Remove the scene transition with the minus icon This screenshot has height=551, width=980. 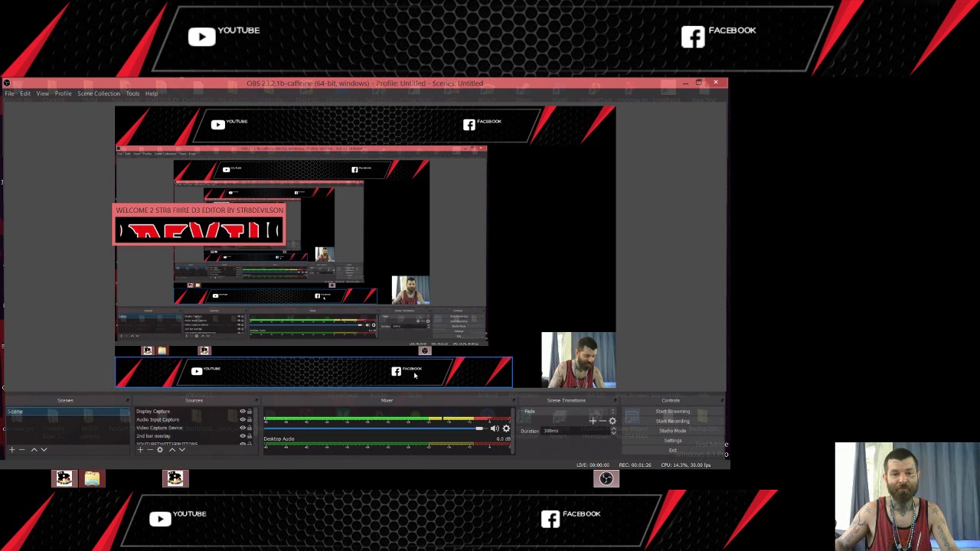(603, 421)
